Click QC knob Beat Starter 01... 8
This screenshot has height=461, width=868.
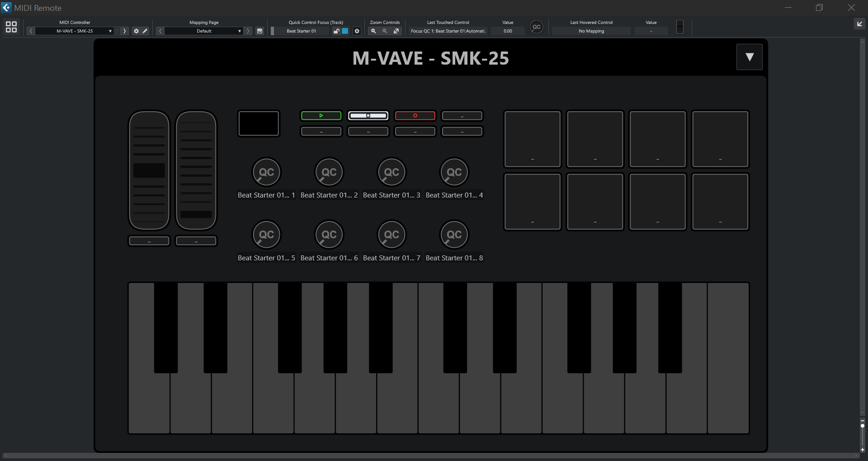pos(454,235)
